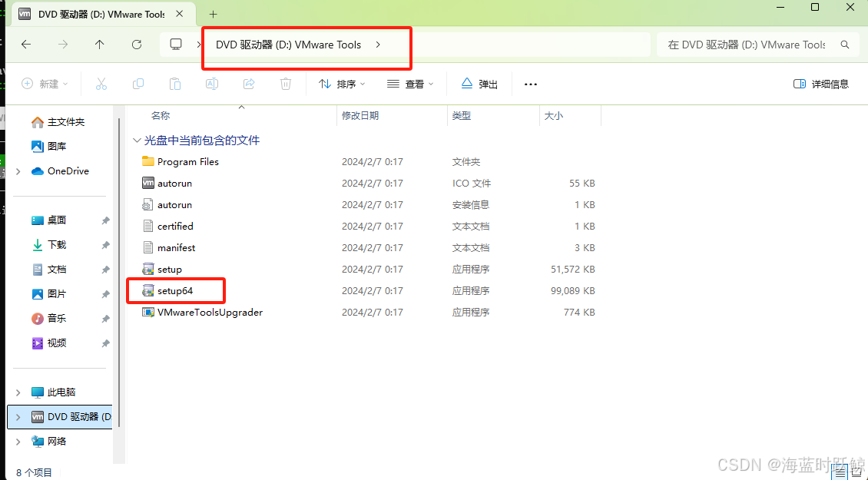
Task: Switch to details list view icon in status bar
Action: [x=840, y=473]
